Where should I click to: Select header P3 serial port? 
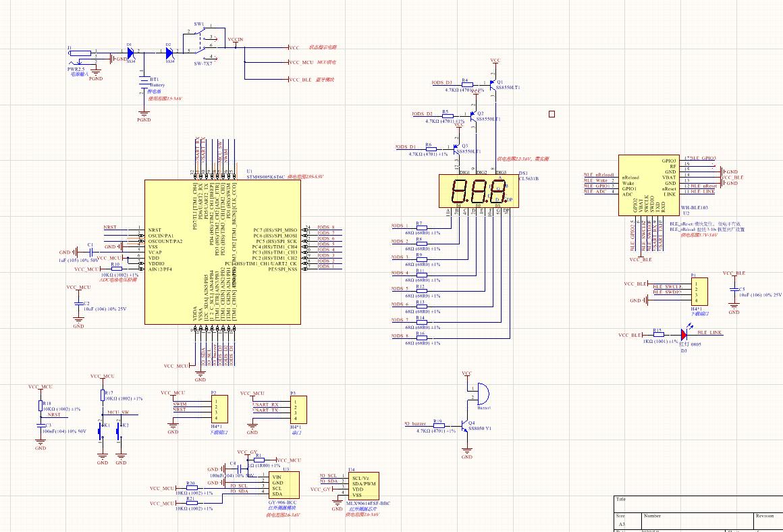298,410
